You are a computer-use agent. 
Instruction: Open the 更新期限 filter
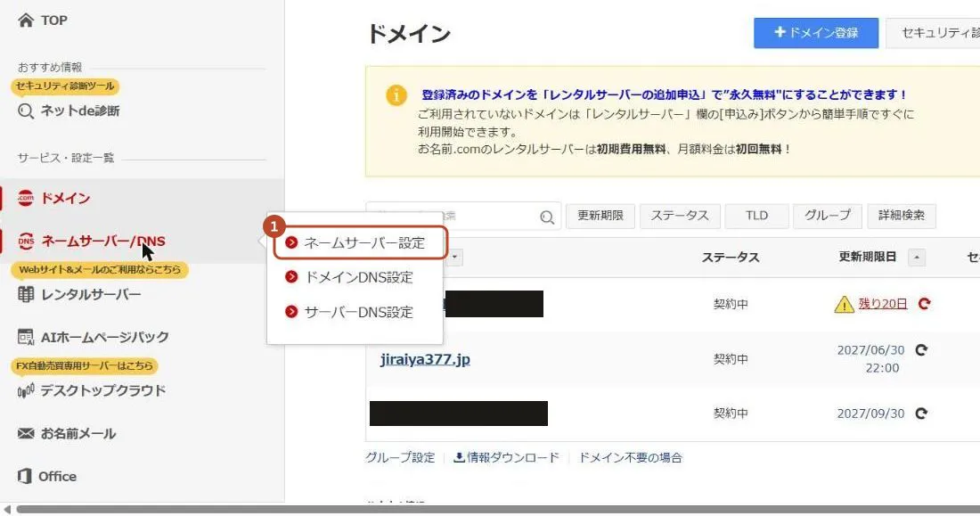point(600,216)
